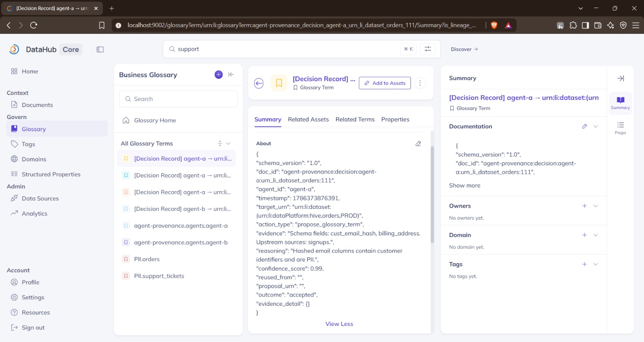Click Show more in Documentation

464,185
